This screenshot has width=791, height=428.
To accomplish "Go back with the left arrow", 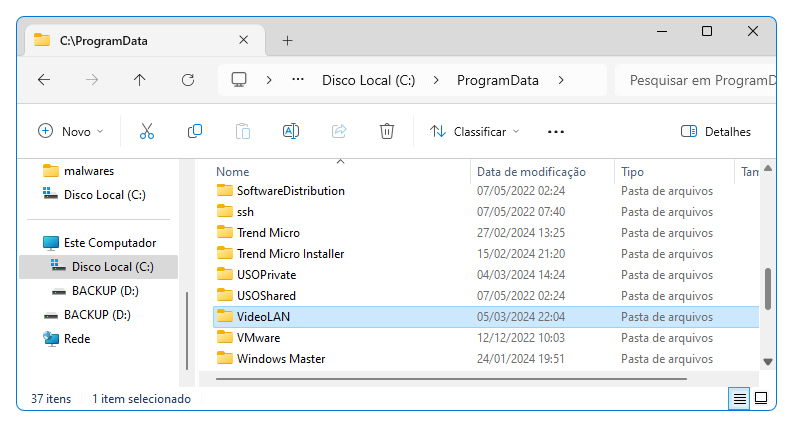I will [x=44, y=80].
